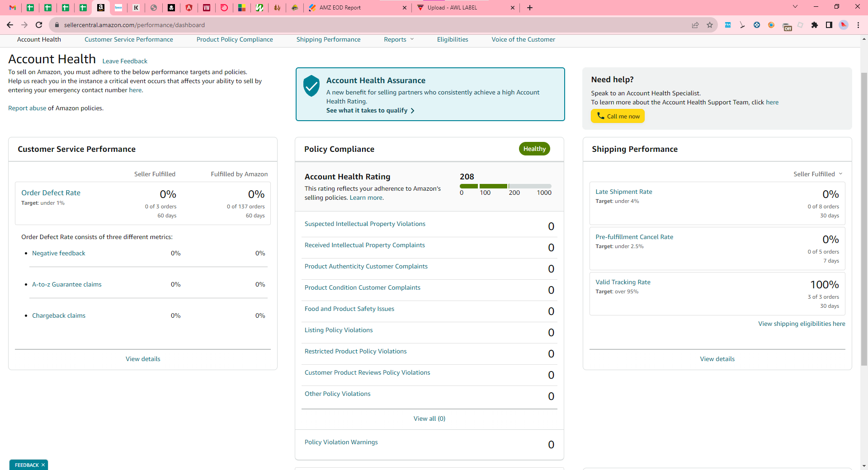Click the Leave Feedback link
Screen dimensions: 868x470
pyautogui.click(x=125, y=61)
